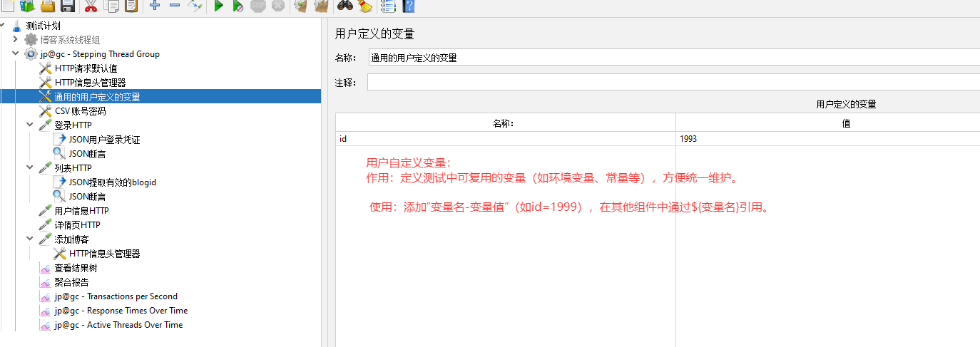This screenshot has width=980, height=347.
Task: Select JSON提取有效的blogid extractor
Action: 112,182
